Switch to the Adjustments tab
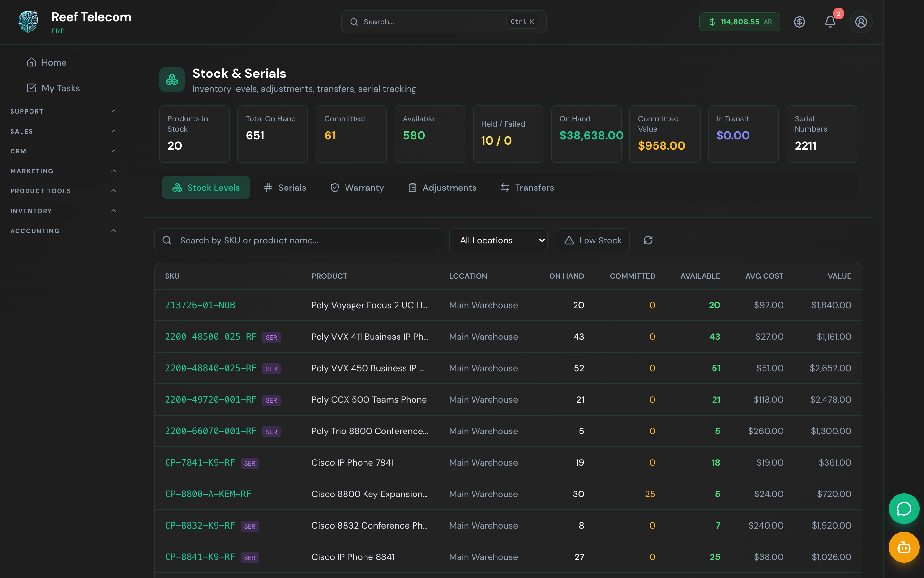Image resolution: width=924 pixels, height=578 pixels. click(442, 188)
